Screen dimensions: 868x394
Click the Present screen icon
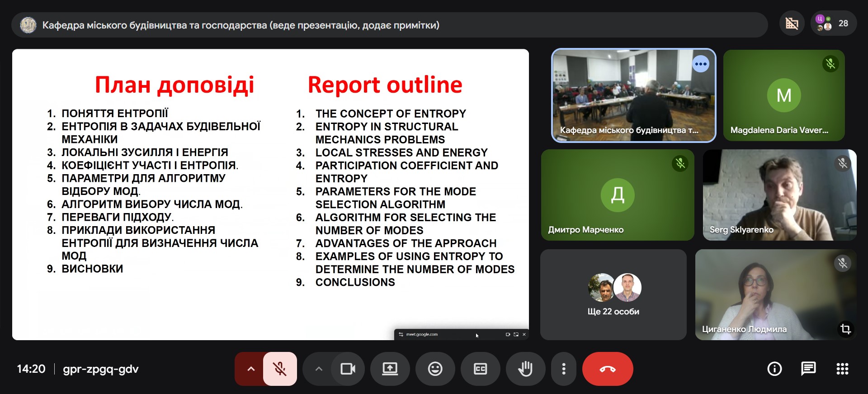[x=390, y=369]
